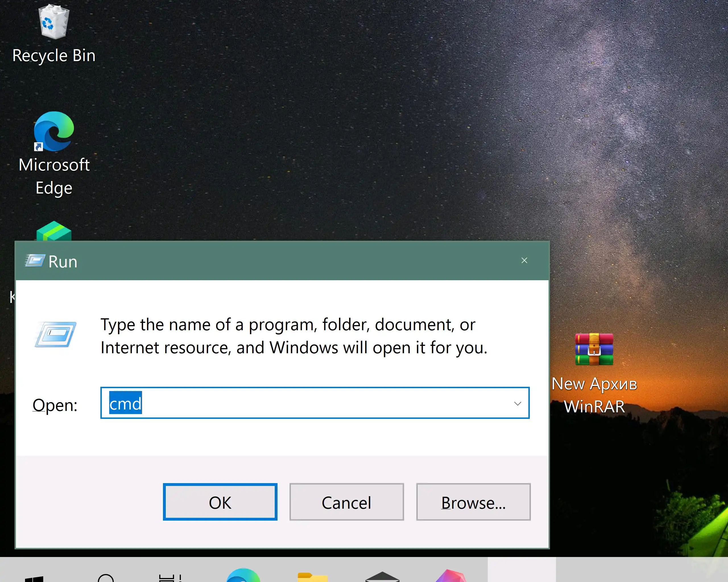
Task: Click the Run icon in the title bar
Action: tap(35, 261)
